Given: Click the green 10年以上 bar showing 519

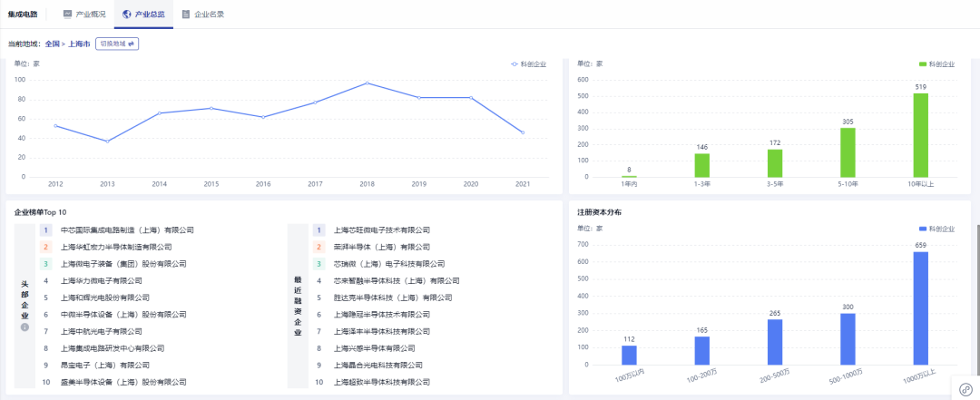Looking at the screenshot, I should (920, 134).
